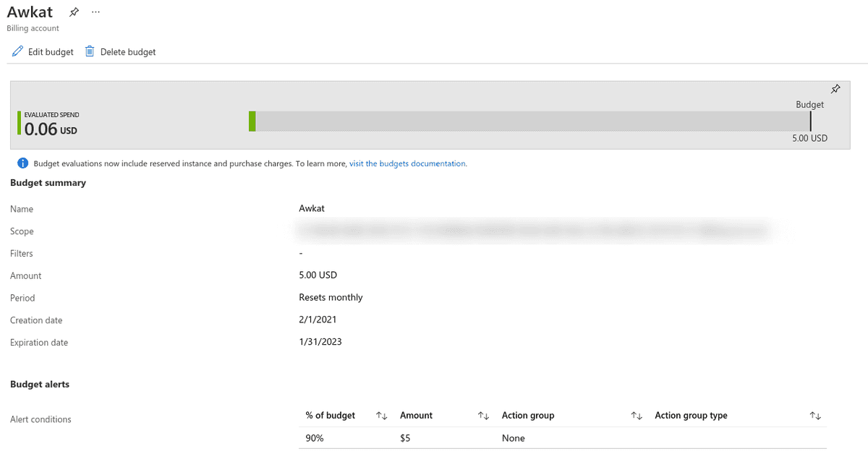Select the Delete budget text label

(128, 52)
